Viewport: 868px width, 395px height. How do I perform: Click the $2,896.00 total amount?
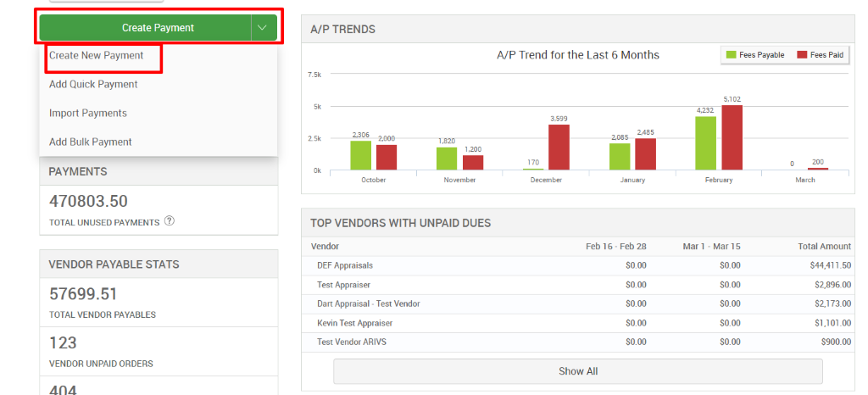[832, 285]
